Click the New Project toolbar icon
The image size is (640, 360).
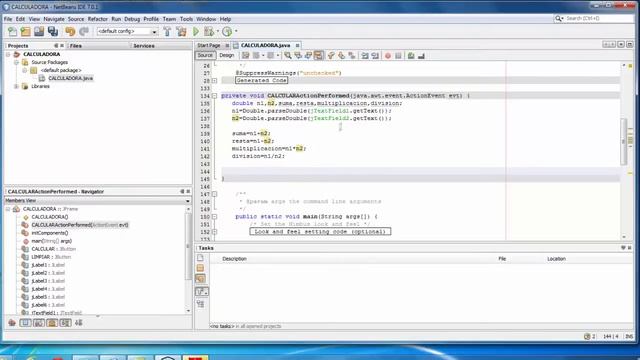pyautogui.click(x=26, y=31)
